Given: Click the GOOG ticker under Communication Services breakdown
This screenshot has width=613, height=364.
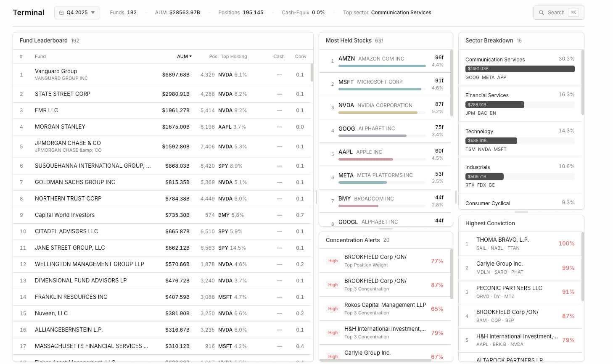Looking at the screenshot, I should click(x=472, y=77).
